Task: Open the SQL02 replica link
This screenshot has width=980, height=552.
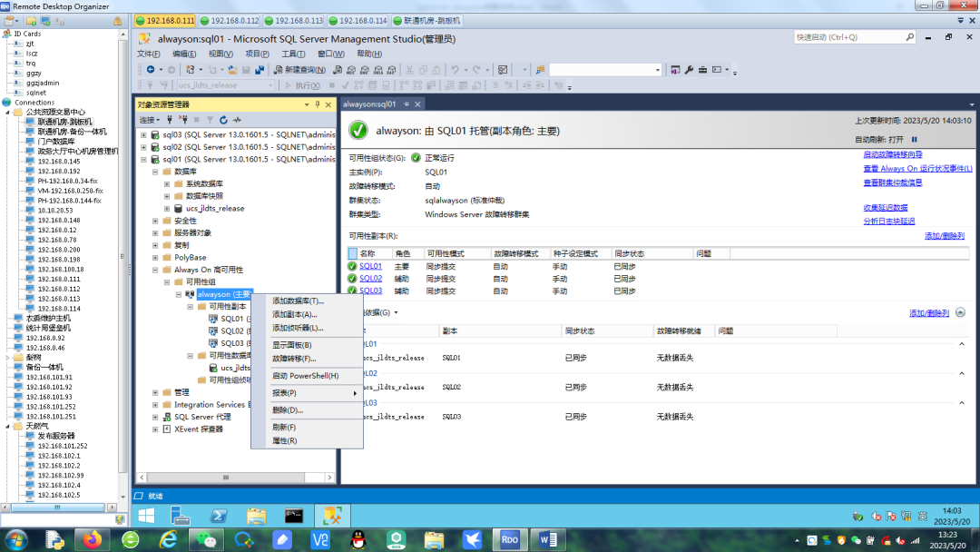Action: (x=370, y=279)
